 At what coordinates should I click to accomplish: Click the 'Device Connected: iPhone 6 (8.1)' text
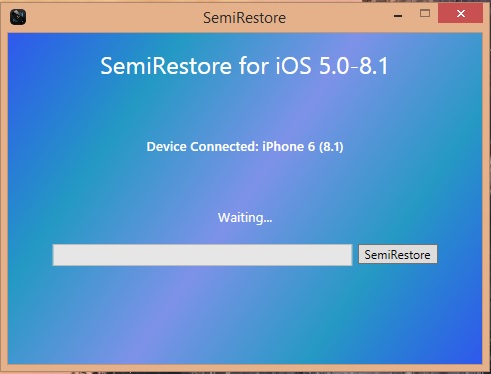245,147
